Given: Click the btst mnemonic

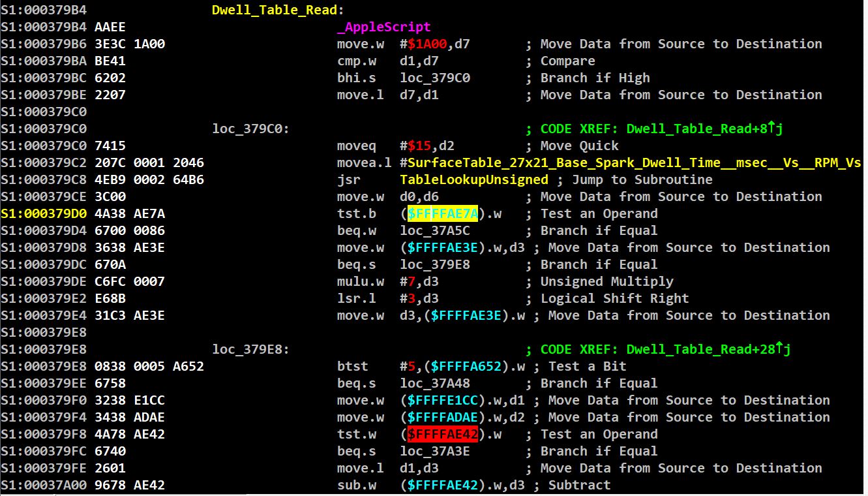Looking at the screenshot, I should [x=353, y=366].
